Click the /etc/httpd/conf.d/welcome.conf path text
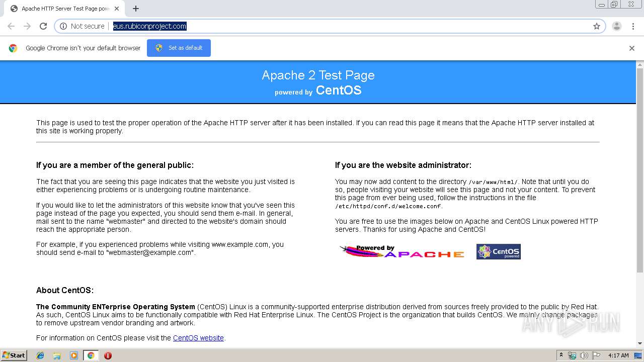The height and width of the screenshot is (362, 644). [388, 206]
